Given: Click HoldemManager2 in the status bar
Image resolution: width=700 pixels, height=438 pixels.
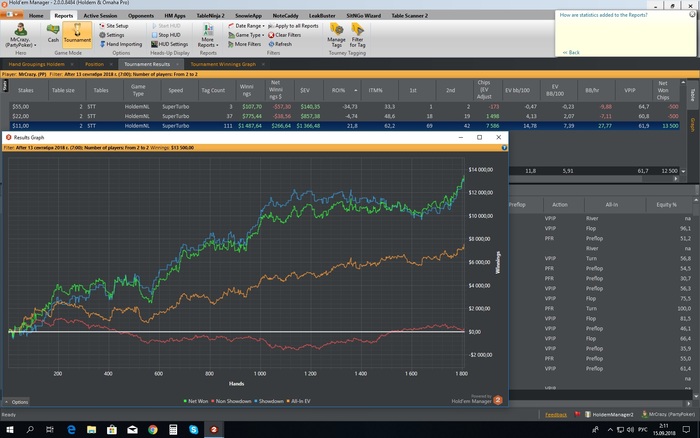Looking at the screenshot, I should coord(609,415).
